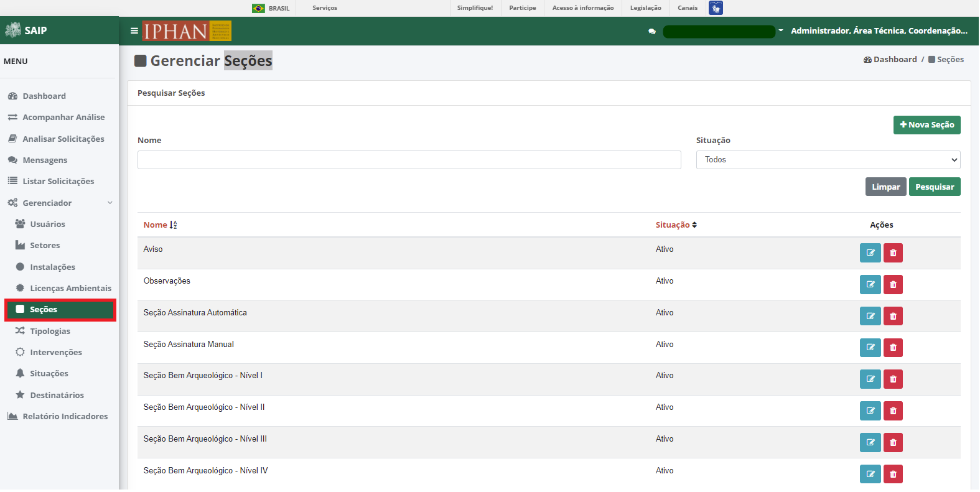Click the Aviso row name
This screenshot has height=492, width=980.
pyautogui.click(x=153, y=249)
